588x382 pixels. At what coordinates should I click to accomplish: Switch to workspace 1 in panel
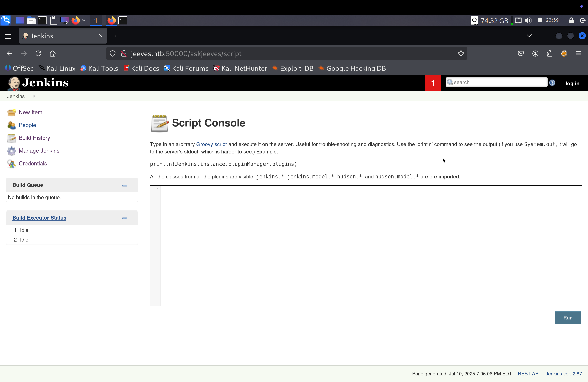[x=96, y=20]
